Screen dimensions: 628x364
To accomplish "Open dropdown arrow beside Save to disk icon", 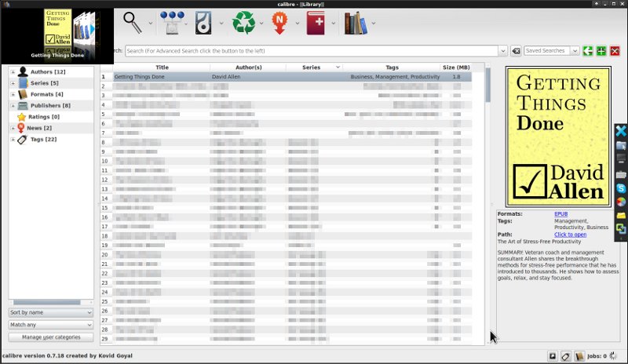I will point(221,24).
